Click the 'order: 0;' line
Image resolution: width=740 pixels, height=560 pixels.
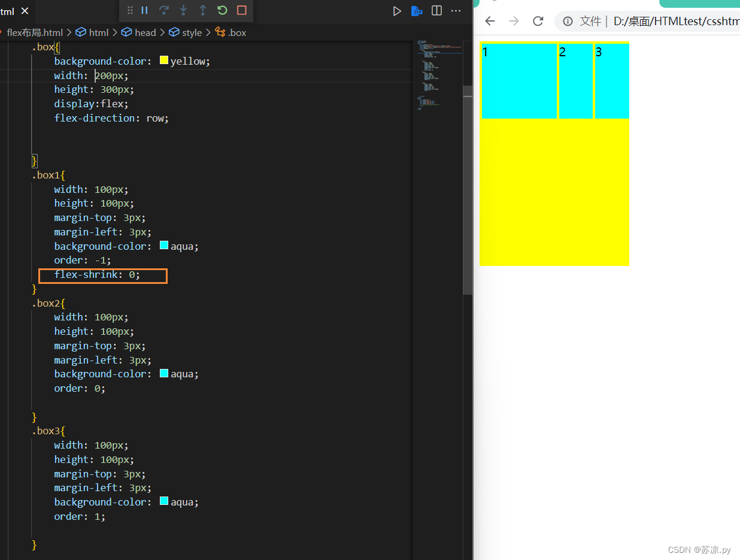coord(80,388)
